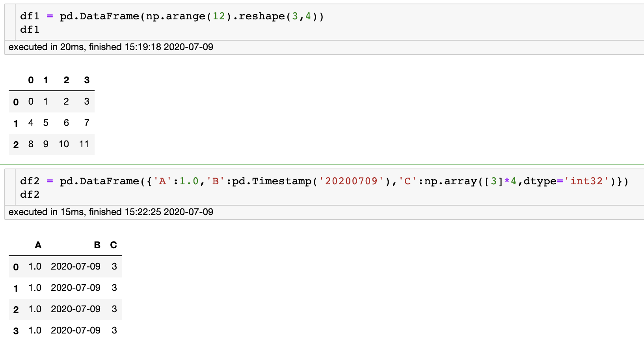644x341 pixels.
Task: Click the date in df2 row 0
Action: (x=76, y=266)
